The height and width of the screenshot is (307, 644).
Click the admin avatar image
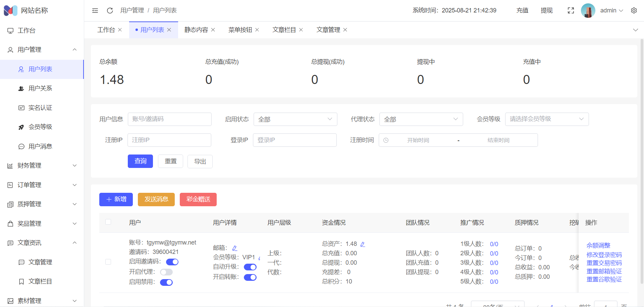588,10
